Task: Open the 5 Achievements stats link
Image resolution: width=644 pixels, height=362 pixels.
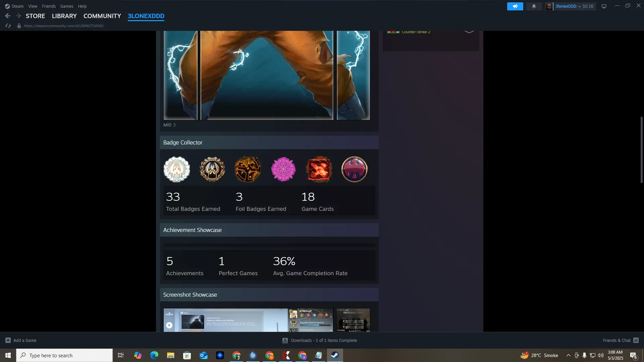Action: pyautogui.click(x=184, y=266)
